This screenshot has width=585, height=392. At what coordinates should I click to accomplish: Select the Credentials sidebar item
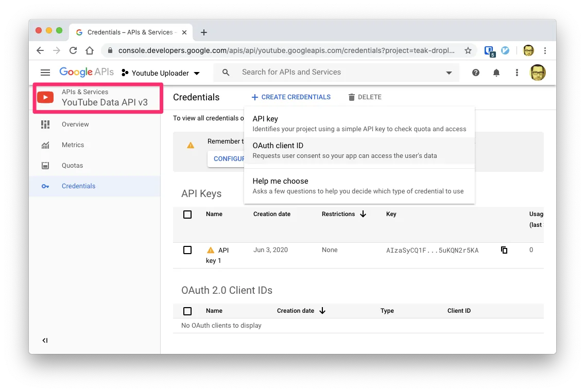click(95, 186)
